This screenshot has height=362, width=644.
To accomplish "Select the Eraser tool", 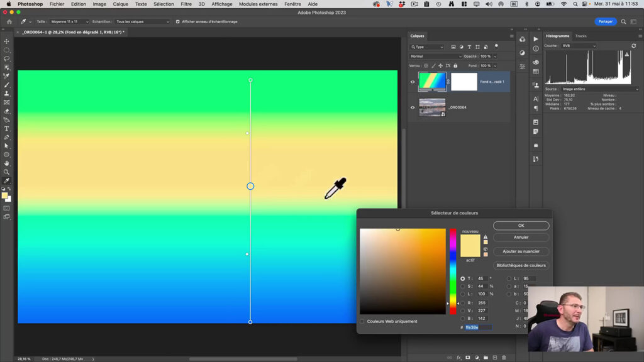I will pyautogui.click(x=6, y=111).
